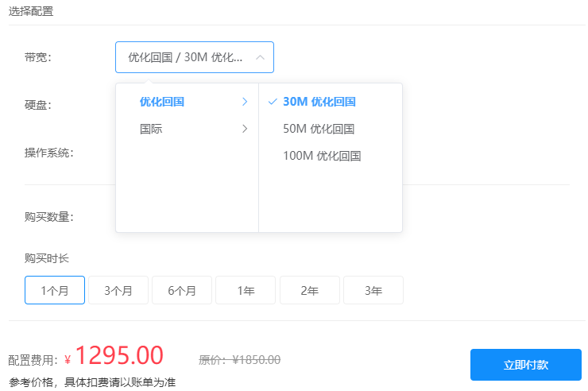Select the 1年 duration option
This screenshot has height=391, width=588.
[x=246, y=290]
